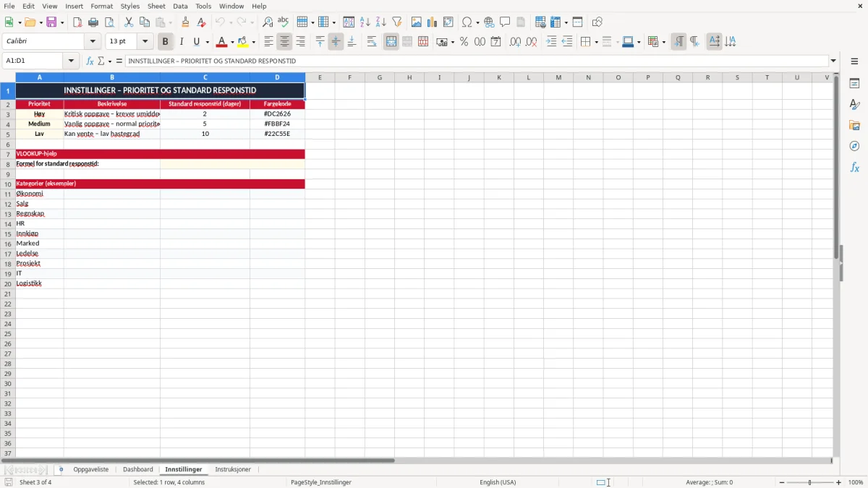This screenshot has height=488, width=868.
Task: Apply the red font color
Action: click(222, 42)
